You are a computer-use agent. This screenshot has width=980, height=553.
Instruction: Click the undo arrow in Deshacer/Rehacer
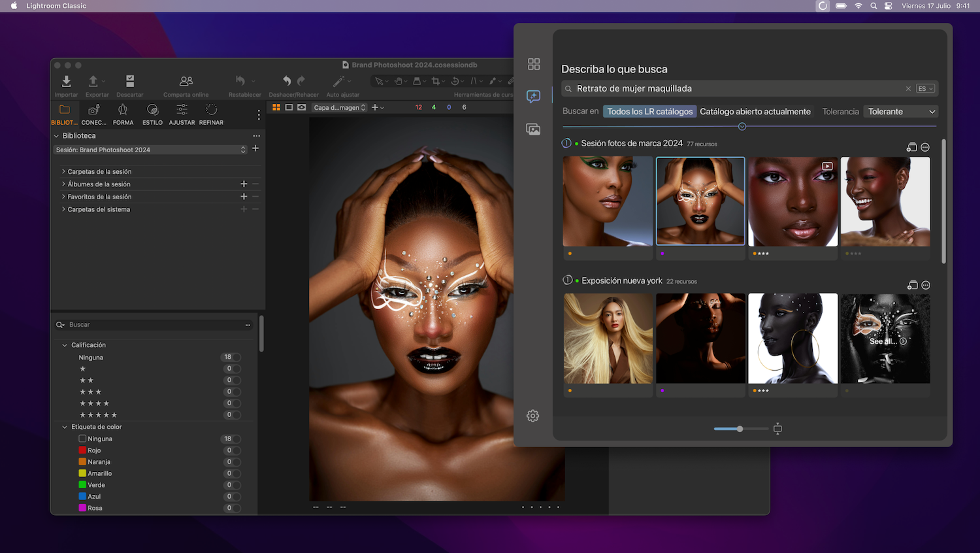(x=287, y=80)
